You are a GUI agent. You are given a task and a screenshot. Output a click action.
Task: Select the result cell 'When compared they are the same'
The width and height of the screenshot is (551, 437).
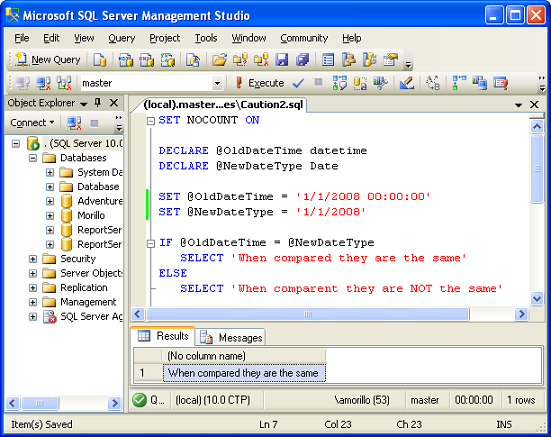(244, 373)
